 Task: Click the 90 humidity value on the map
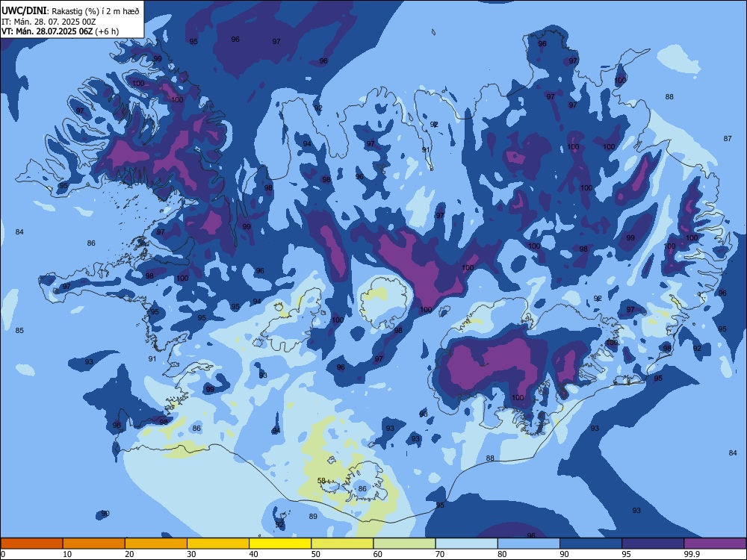105,514
